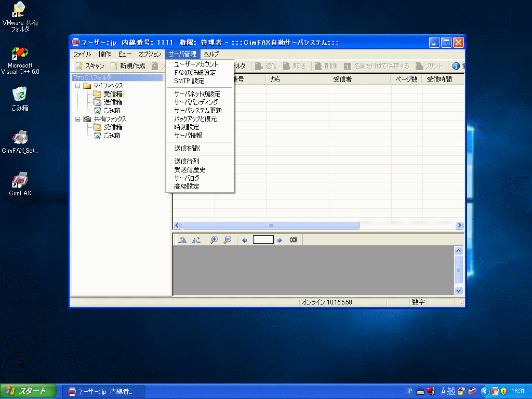Image resolution: width=532 pixels, height=399 pixels.
Task: Open the ファイル menu
Action: click(x=82, y=54)
